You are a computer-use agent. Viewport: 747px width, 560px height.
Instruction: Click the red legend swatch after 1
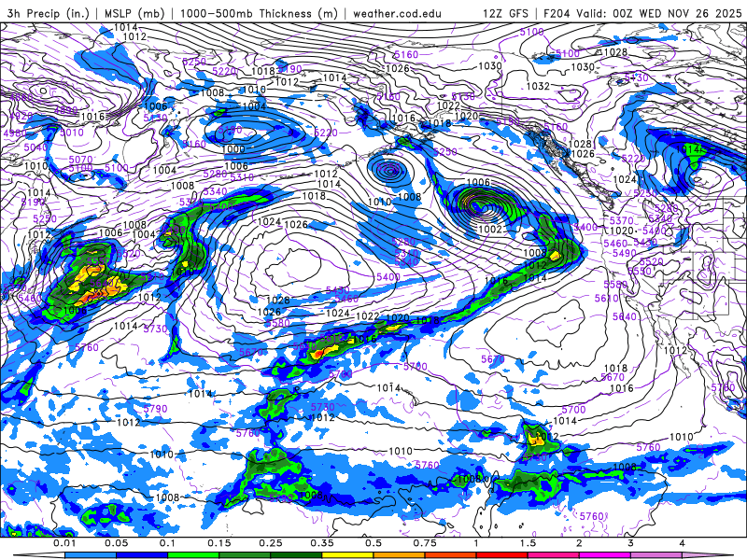coord(502,555)
